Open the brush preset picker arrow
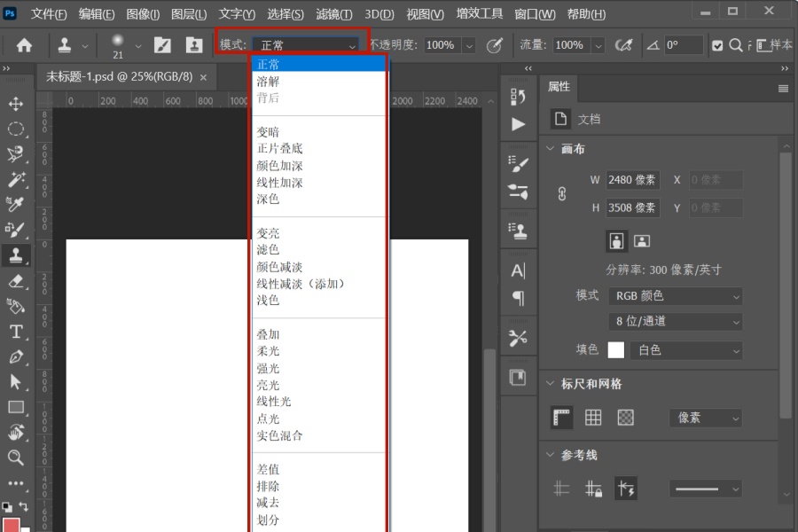Viewport: 798px width, 532px height. pos(138,46)
